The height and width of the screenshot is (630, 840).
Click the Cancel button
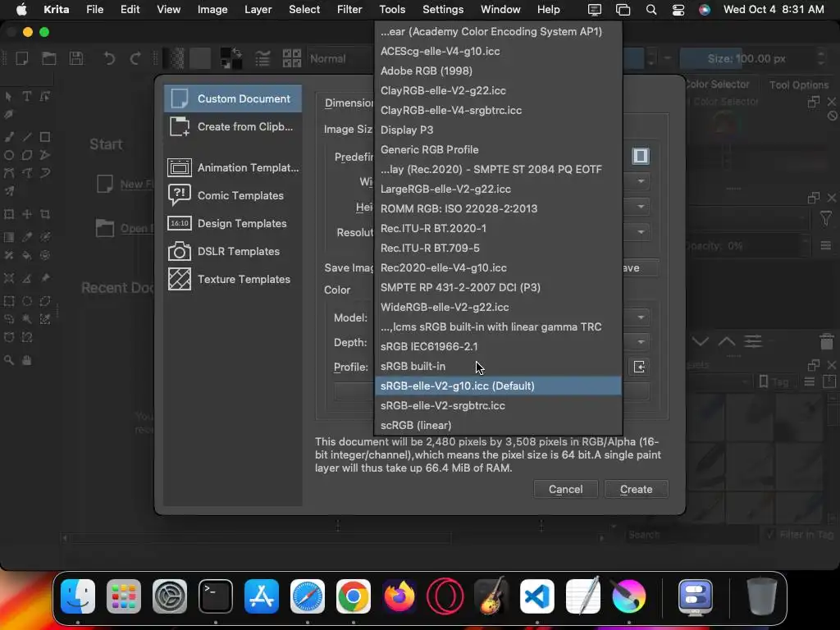(566, 489)
